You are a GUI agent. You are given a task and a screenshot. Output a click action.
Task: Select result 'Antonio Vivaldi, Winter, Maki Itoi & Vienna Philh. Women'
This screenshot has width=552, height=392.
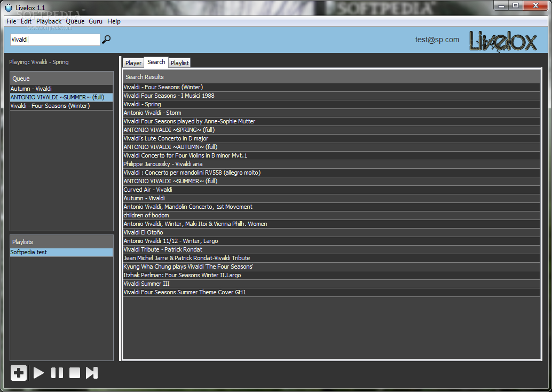pos(332,224)
